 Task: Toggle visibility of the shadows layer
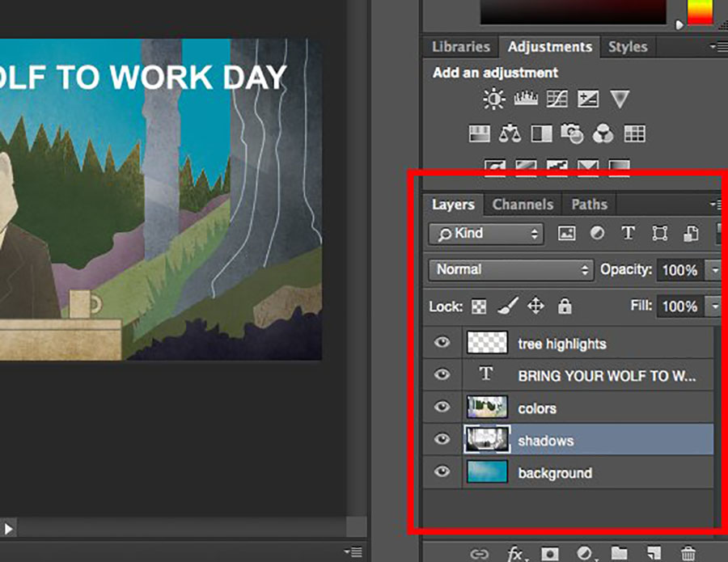(442, 440)
